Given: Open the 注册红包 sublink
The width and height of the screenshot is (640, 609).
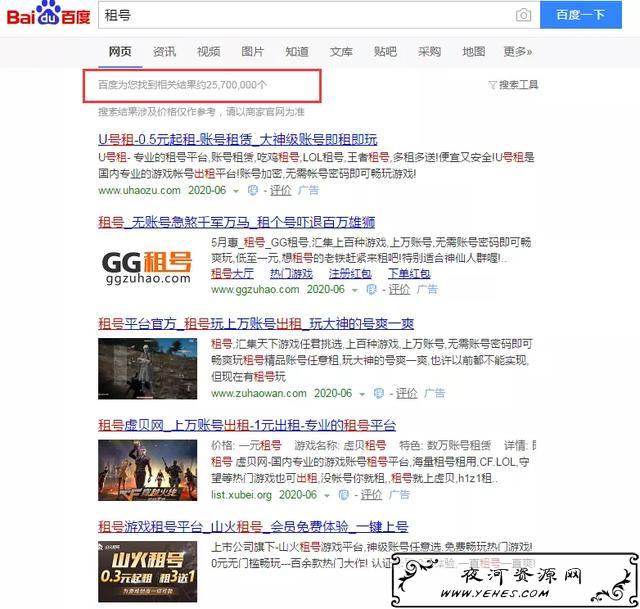Looking at the screenshot, I should pos(350,273).
